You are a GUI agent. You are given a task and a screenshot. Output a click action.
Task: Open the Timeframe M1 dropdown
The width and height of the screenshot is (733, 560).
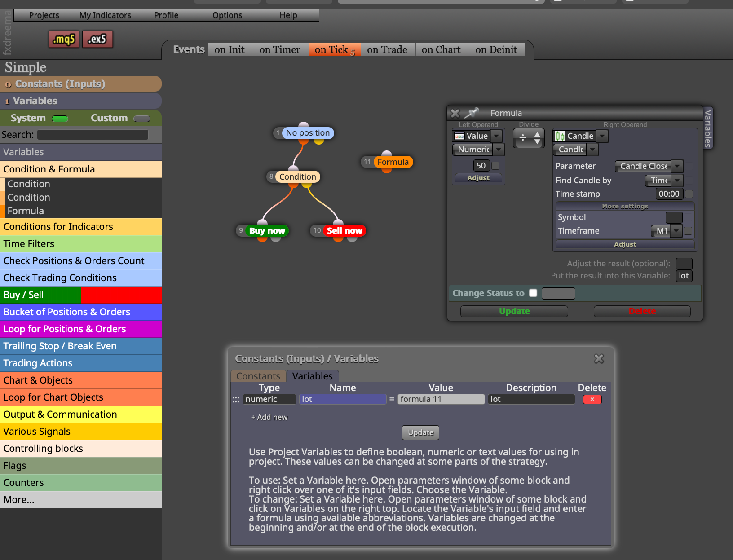[x=676, y=231]
